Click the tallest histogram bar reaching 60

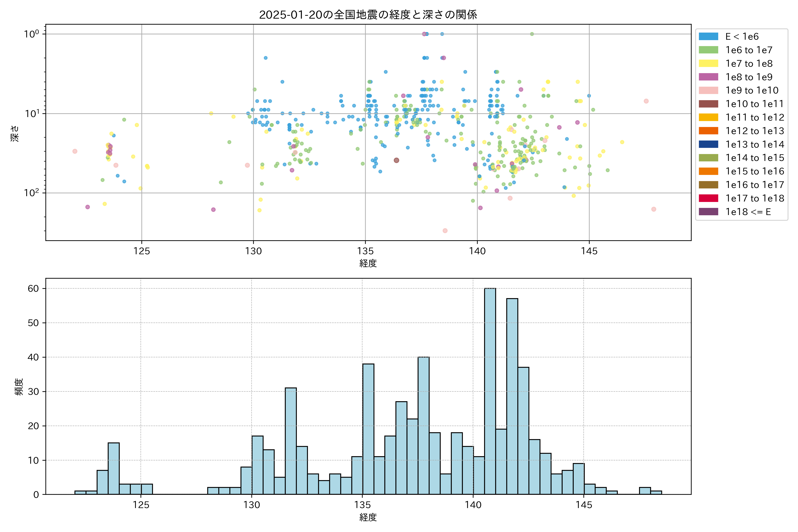click(490, 390)
